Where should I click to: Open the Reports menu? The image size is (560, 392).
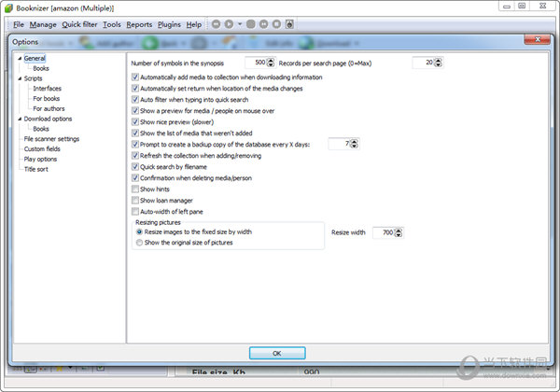click(x=139, y=24)
